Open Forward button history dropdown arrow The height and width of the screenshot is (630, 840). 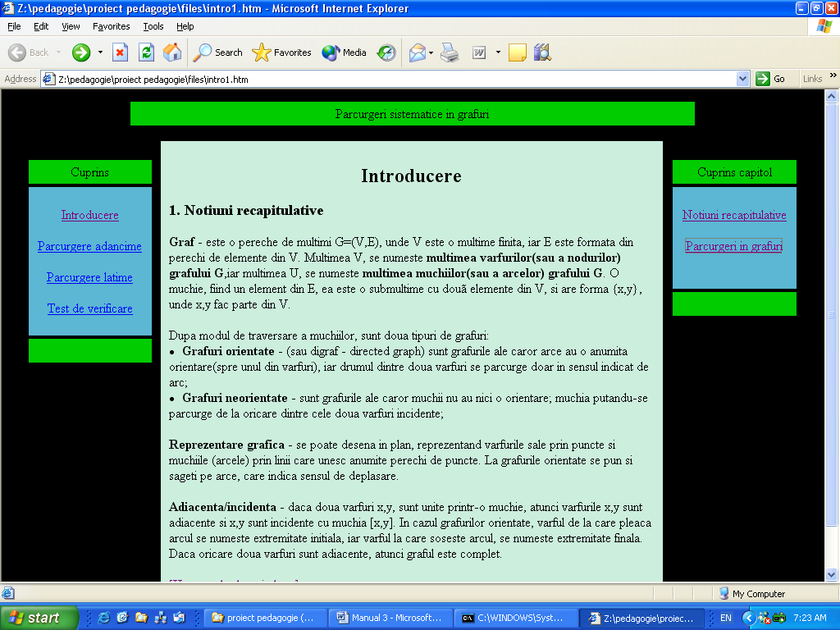[100, 52]
